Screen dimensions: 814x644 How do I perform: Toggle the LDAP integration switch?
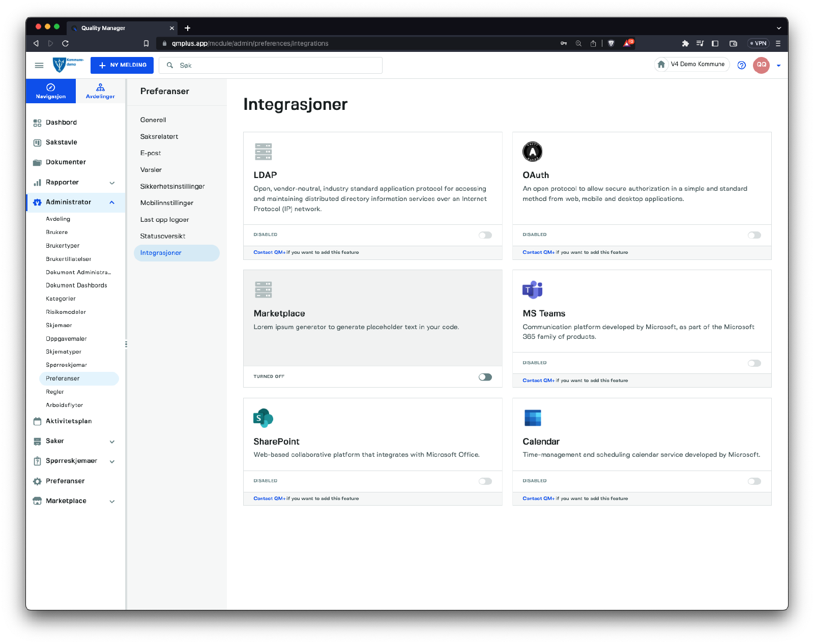(x=485, y=235)
